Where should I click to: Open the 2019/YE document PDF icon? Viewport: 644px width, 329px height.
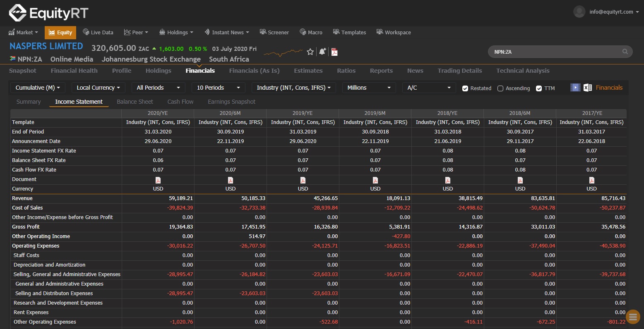[303, 180]
